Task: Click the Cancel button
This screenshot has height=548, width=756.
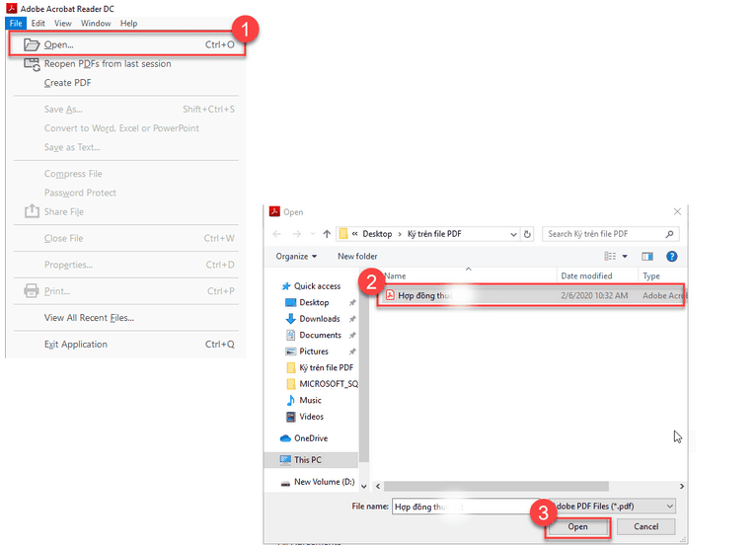Action: click(x=646, y=527)
